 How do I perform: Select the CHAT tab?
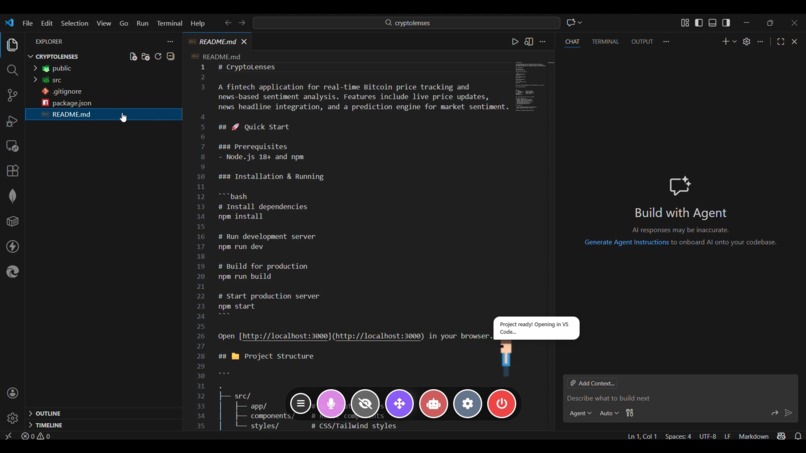click(572, 42)
